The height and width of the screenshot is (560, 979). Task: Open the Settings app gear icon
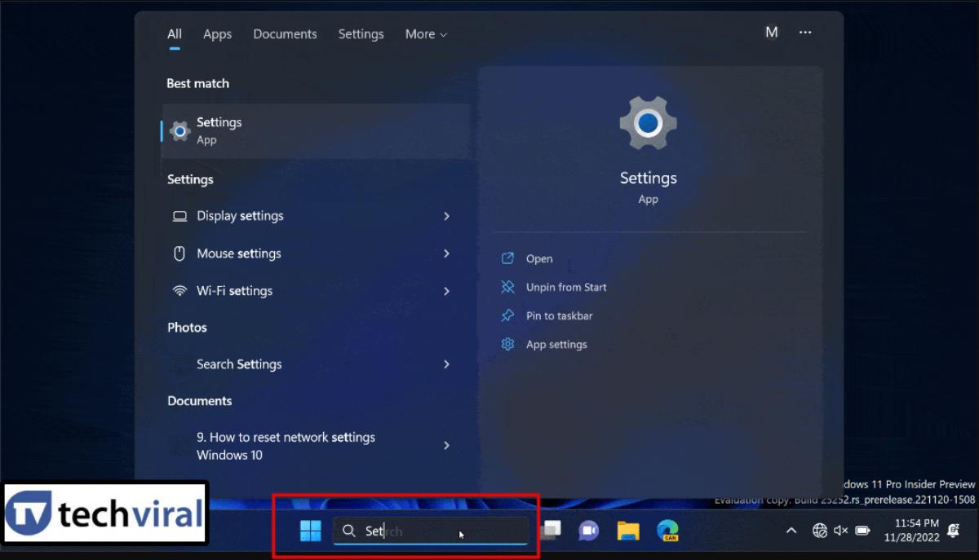(648, 123)
